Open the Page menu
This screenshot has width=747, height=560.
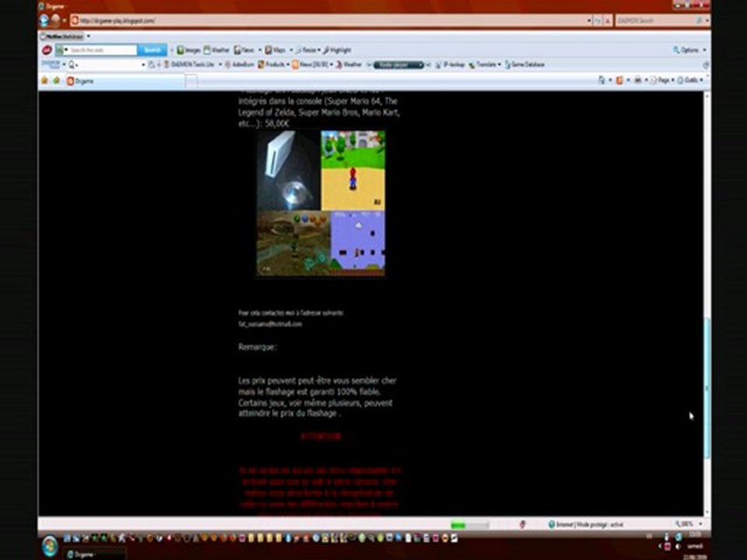pyautogui.click(x=662, y=80)
